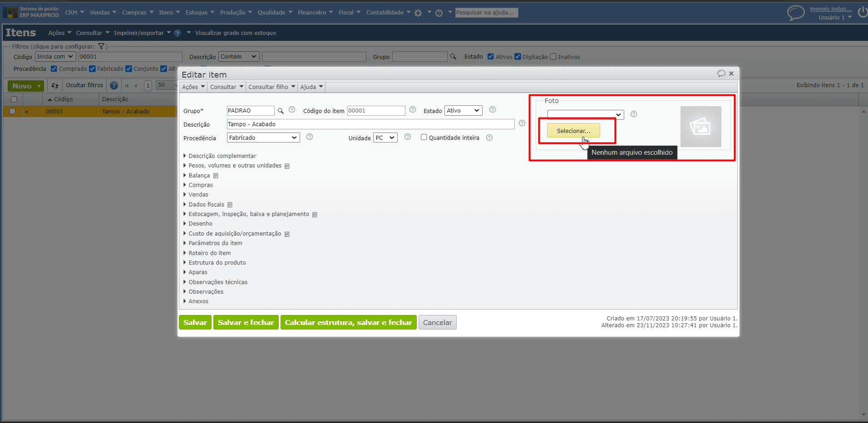Image resolution: width=868 pixels, height=423 pixels.
Task: Click the Salvar button
Action: 195,322
